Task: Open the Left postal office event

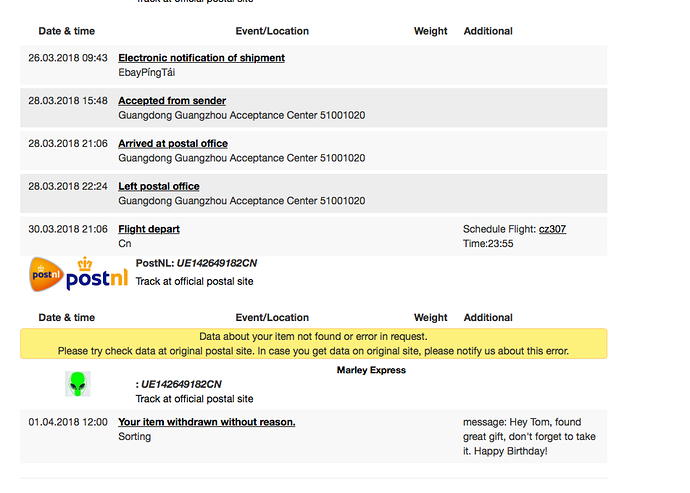Action: coord(158,186)
